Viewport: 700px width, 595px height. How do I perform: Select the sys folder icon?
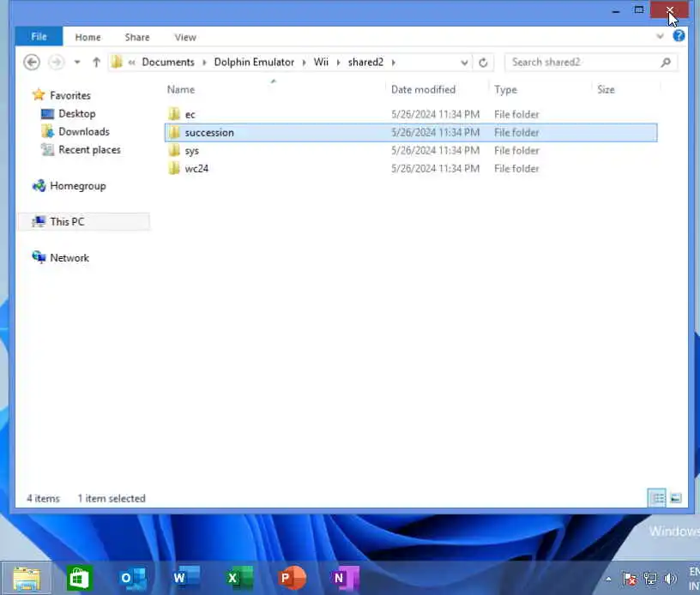[x=174, y=150]
